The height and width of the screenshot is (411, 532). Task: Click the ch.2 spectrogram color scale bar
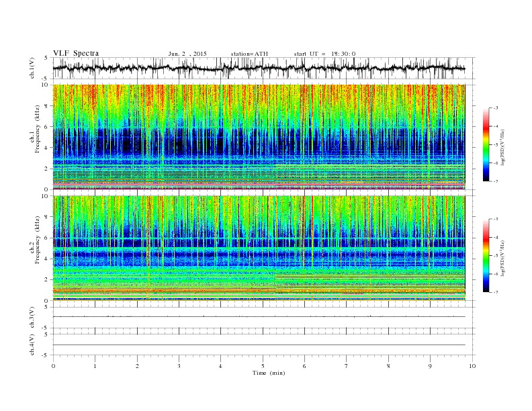click(486, 256)
